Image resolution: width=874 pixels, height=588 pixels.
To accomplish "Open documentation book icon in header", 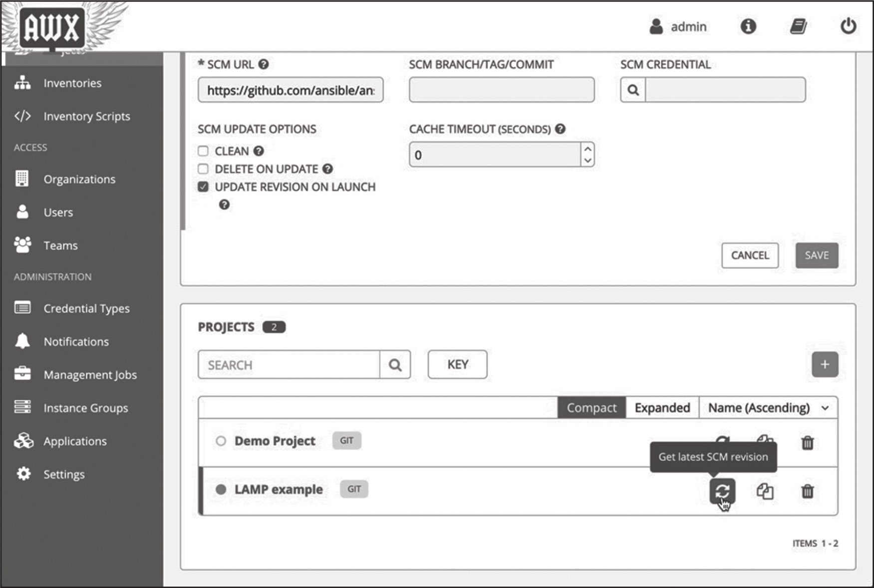I will [798, 26].
